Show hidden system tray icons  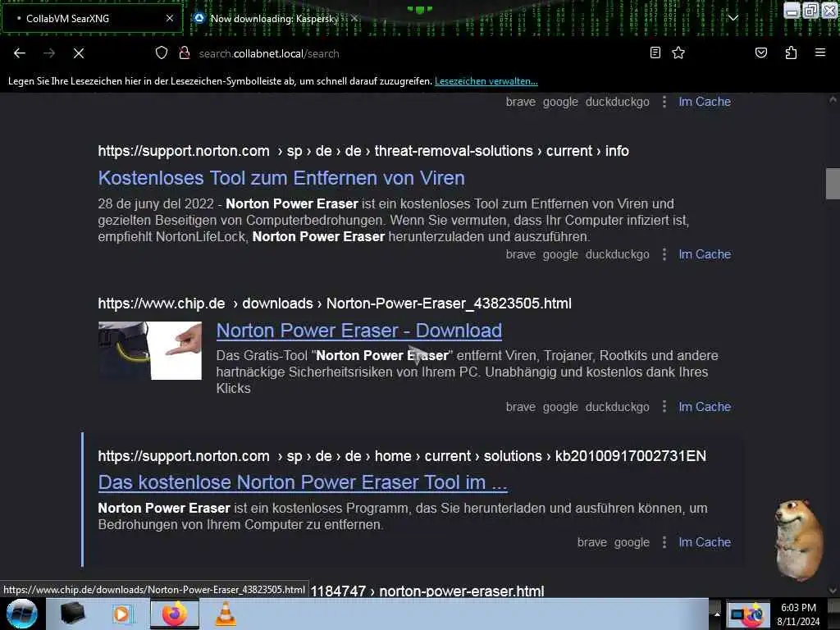(x=717, y=614)
